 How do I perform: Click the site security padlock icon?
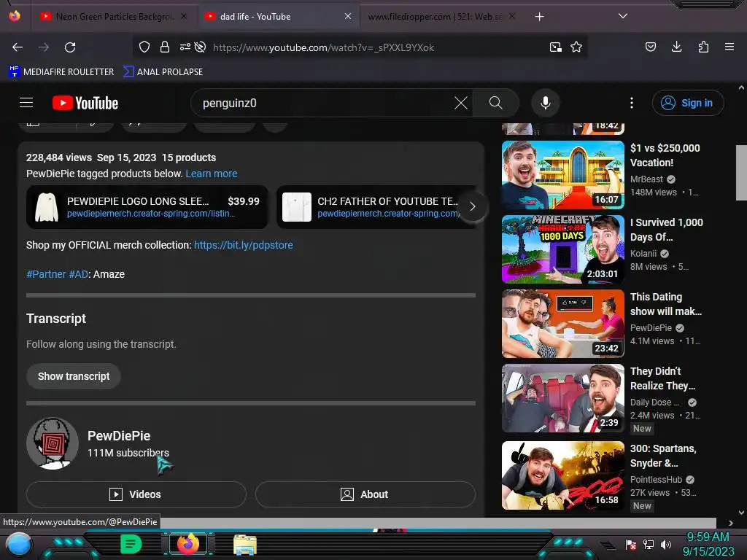pyautogui.click(x=165, y=47)
